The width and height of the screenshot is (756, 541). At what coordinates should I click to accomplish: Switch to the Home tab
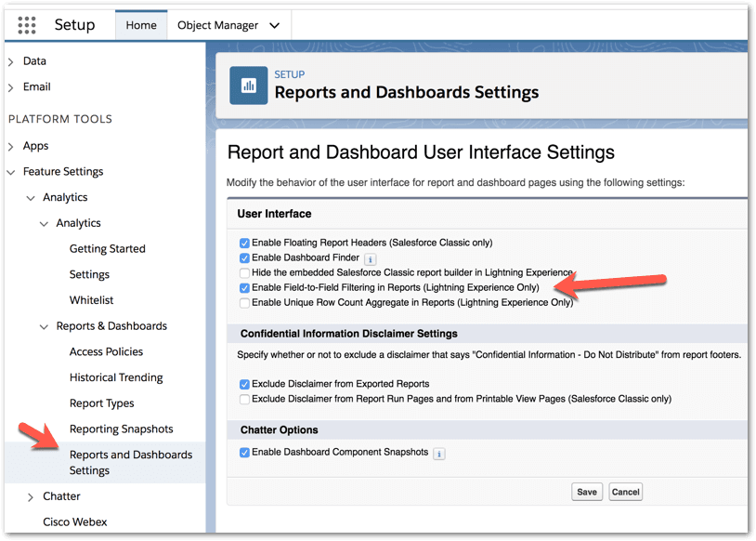(141, 25)
